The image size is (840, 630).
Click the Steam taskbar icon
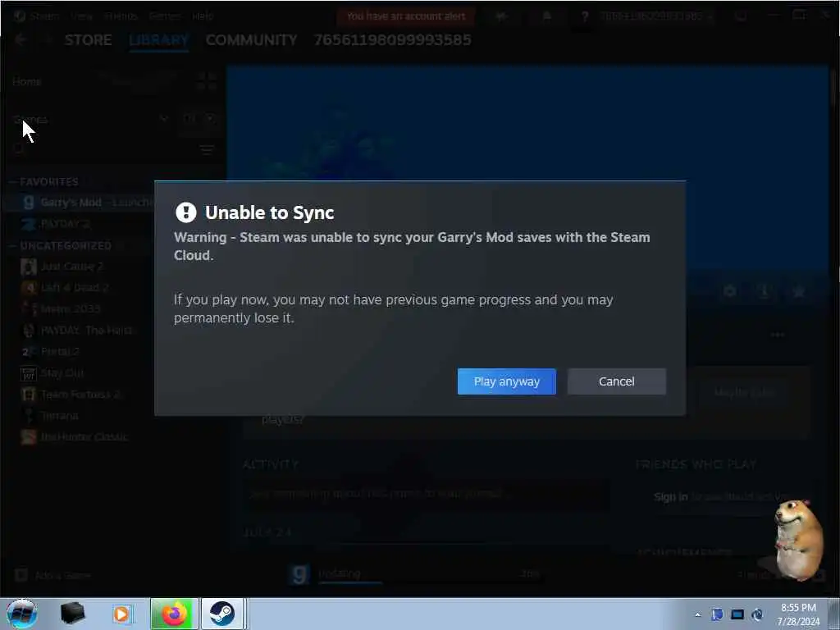point(221,614)
